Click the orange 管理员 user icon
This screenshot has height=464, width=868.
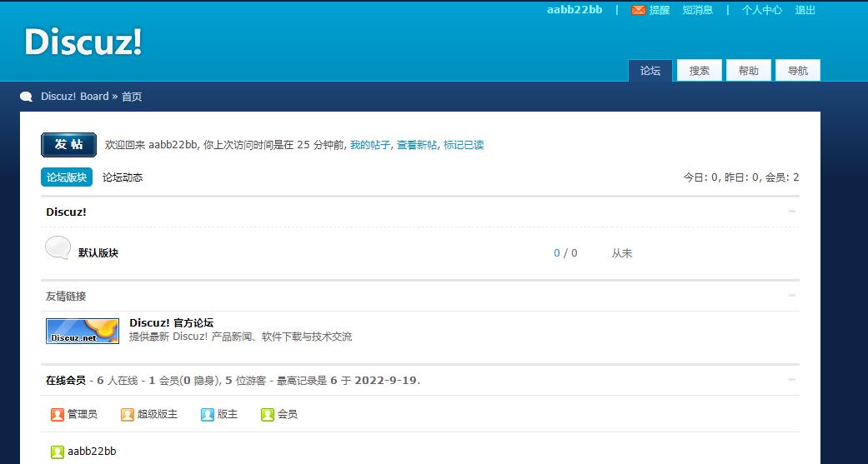tap(58, 414)
